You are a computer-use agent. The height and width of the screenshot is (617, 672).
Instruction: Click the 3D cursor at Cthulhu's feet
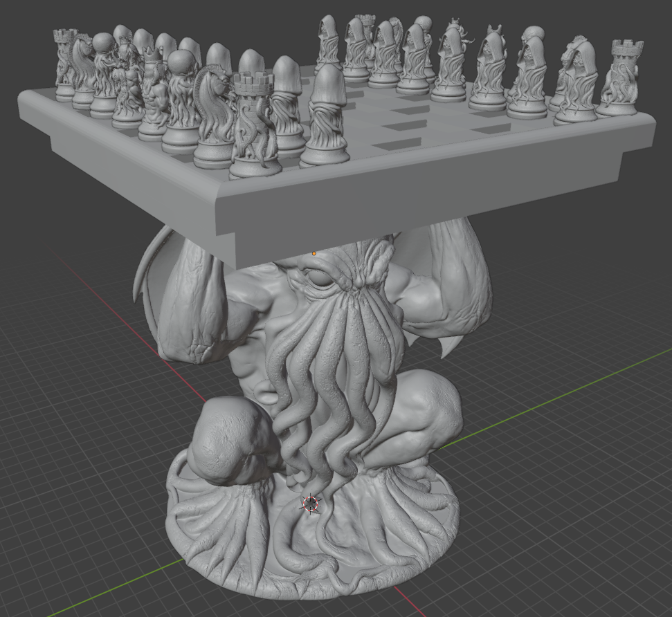(x=311, y=504)
